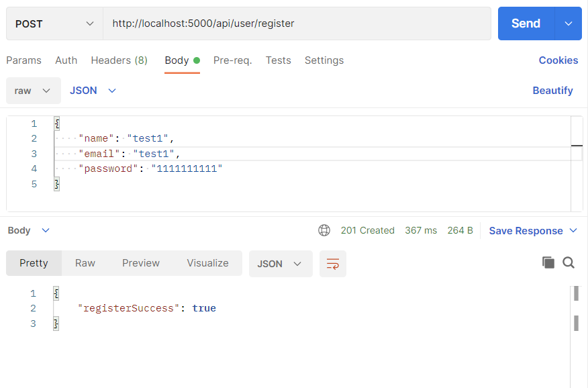The width and height of the screenshot is (588, 388).
Task: Open the raw body type dropdown
Action: click(34, 91)
